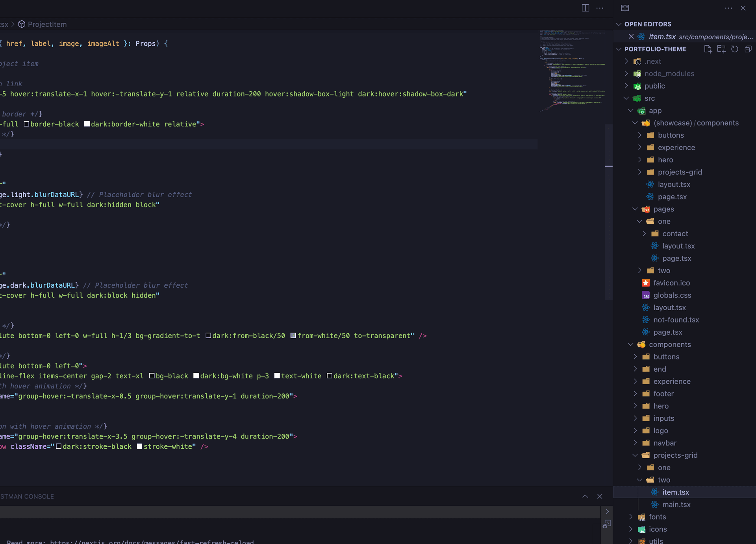Viewport: 756px width, 544px height.
Task: Expand the navbar folder
Action: point(665,443)
